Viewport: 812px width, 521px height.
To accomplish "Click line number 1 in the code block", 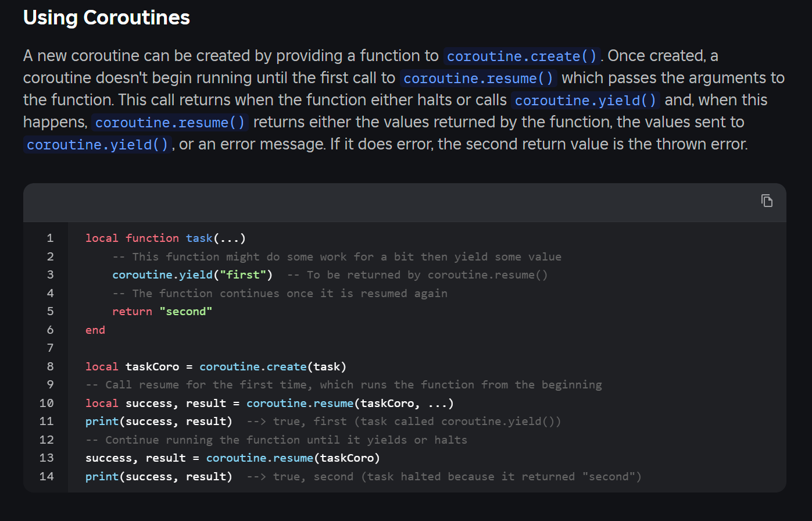I will tap(50, 238).
